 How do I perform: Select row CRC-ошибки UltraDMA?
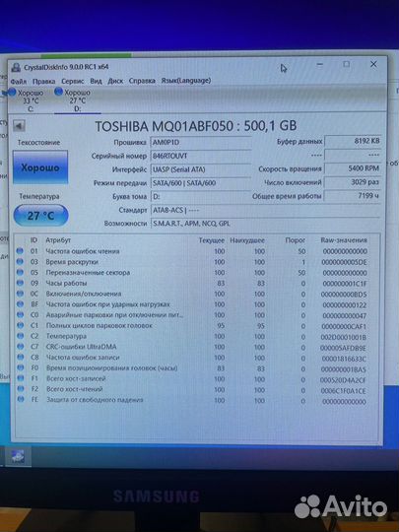196,347
